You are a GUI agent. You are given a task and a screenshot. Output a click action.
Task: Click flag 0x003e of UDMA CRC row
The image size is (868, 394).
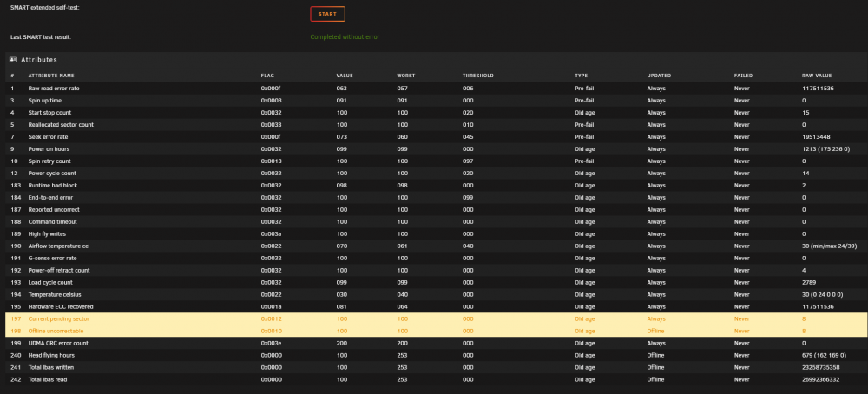[x=271, y=343]
